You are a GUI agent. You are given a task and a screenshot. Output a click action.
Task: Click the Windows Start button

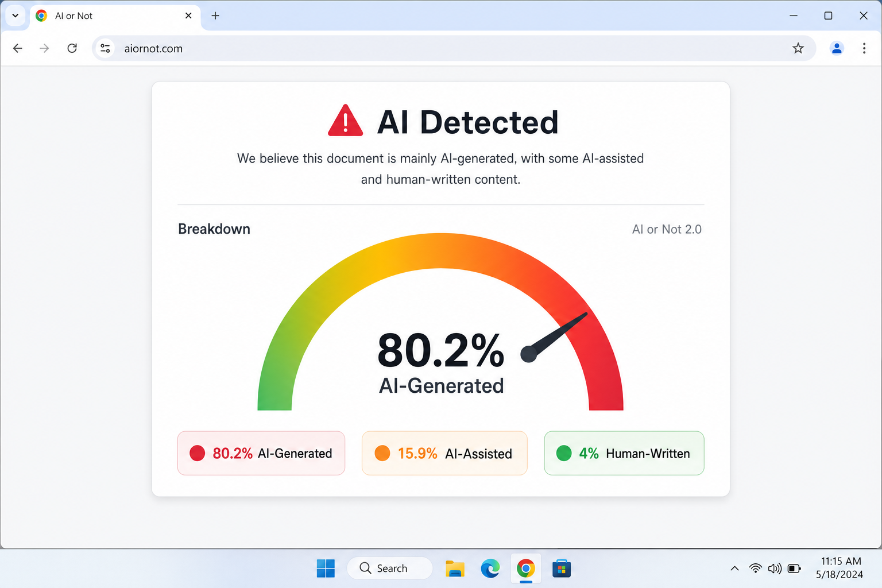(326, 568)
